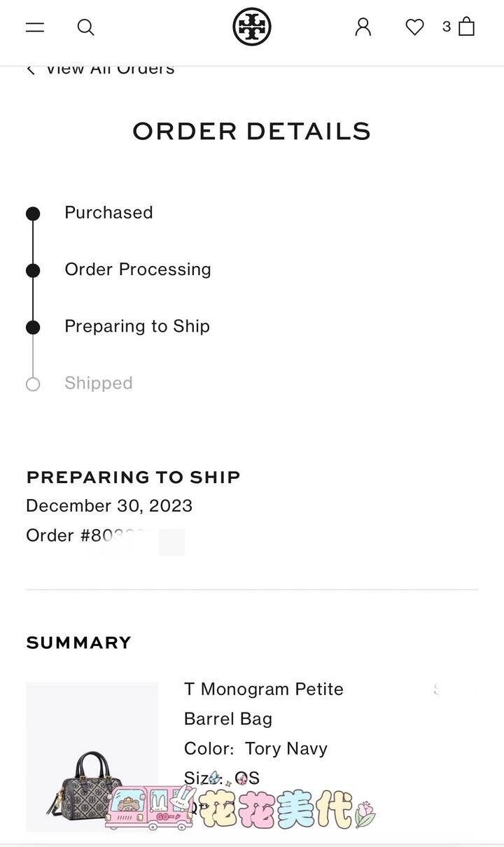Viewport: 504px width, 847px height.
Task: Tap the Tory Burch logo
Action: (252, 27)
